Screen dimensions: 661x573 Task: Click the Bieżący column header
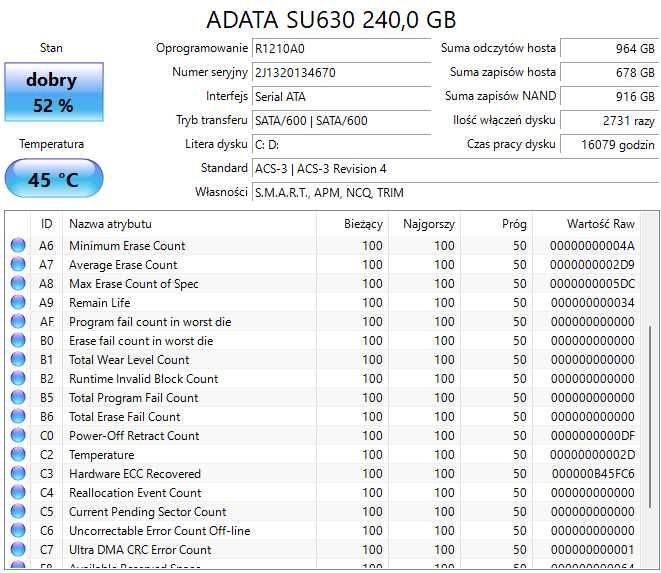352,224
